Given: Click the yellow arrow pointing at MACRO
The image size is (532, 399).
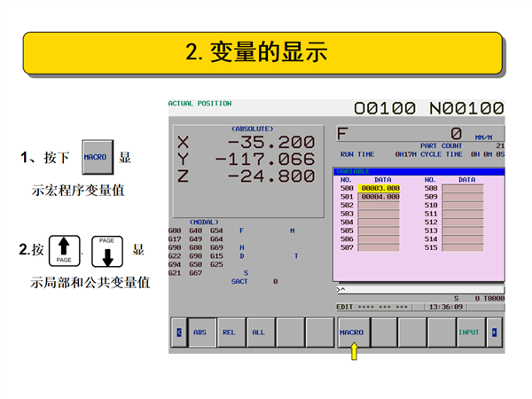Looking at the screenshot, I should pyautogui.click(x=354, y=352).
